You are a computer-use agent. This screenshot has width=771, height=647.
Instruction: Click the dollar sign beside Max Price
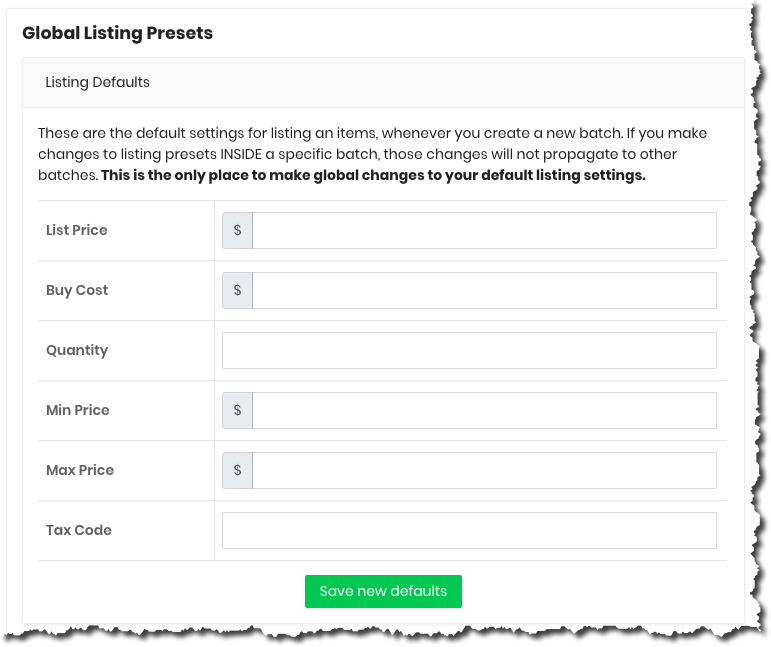237,470
